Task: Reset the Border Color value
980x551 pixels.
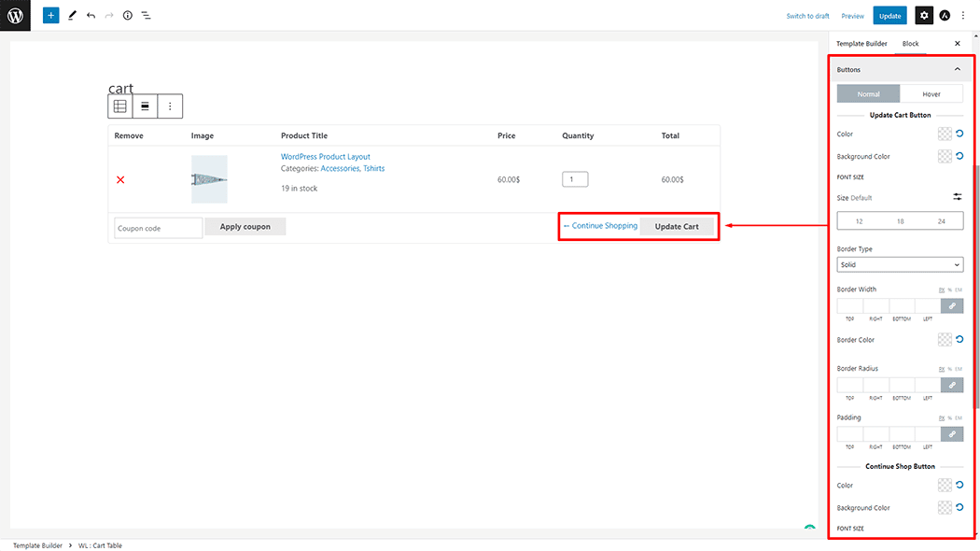Action: tap(959, 340)
